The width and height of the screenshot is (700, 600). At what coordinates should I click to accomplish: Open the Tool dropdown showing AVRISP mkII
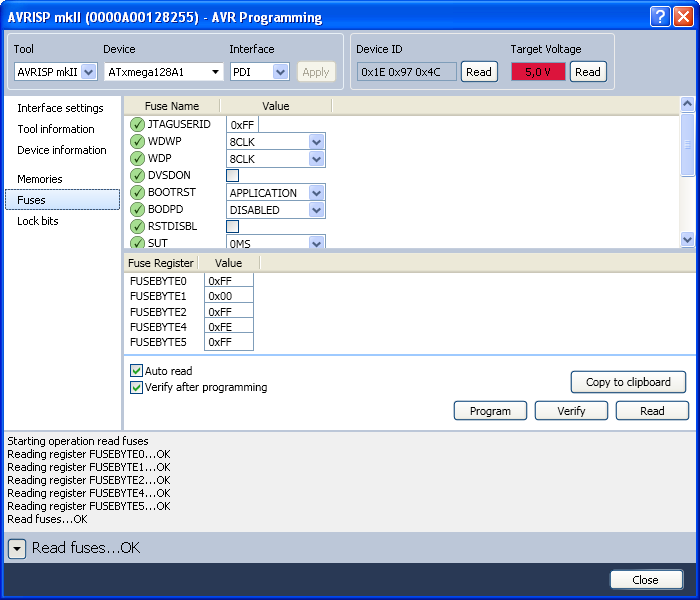(56, 72)
